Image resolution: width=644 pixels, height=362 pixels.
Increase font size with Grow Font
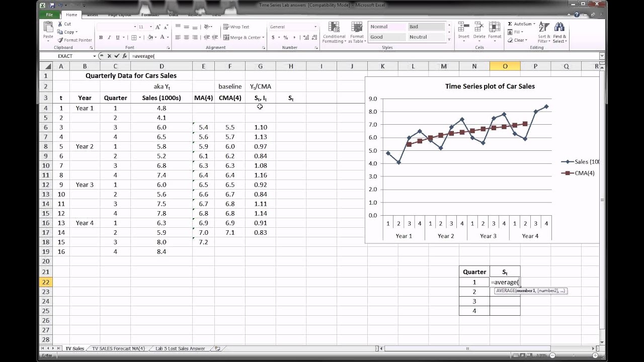(158, 27)
